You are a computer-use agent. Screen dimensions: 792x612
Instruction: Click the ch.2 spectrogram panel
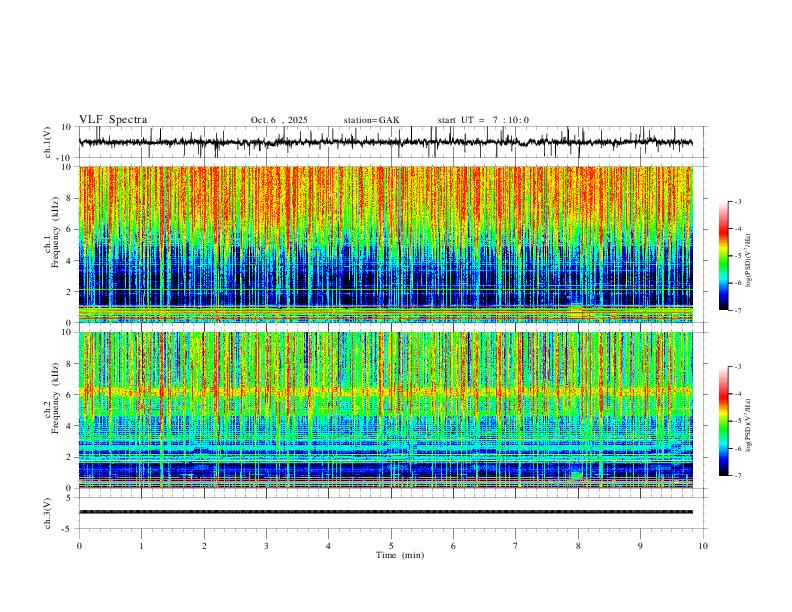(386, 410)
